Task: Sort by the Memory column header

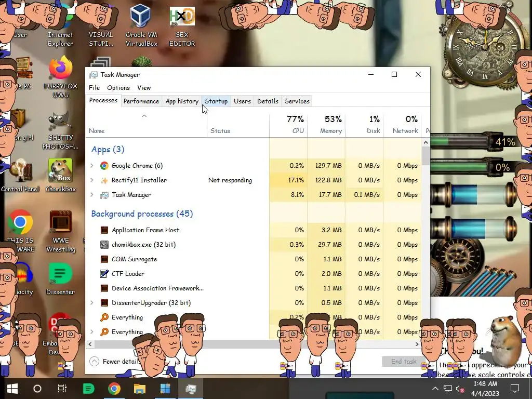Action: (x=326, y=125)
